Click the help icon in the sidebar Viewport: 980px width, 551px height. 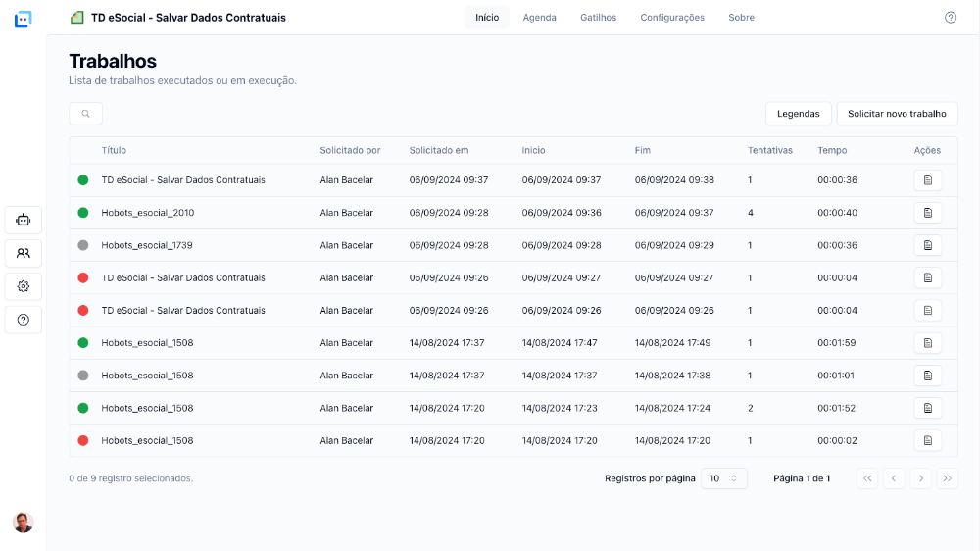(x=24, y=320)
